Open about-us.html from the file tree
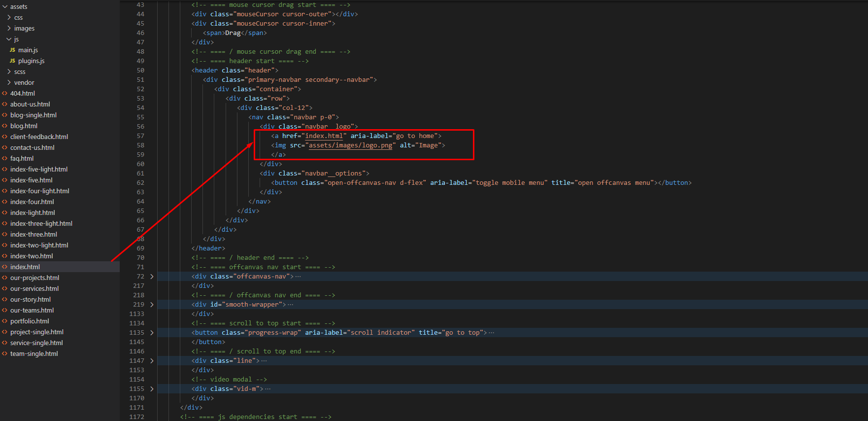 coord(30,105)
